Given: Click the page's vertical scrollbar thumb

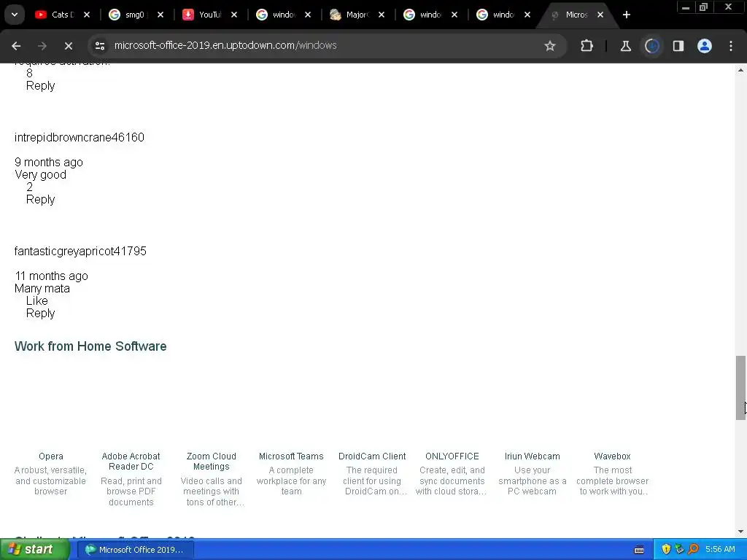Looking at the screenshot, I should [x=740, y=388].
